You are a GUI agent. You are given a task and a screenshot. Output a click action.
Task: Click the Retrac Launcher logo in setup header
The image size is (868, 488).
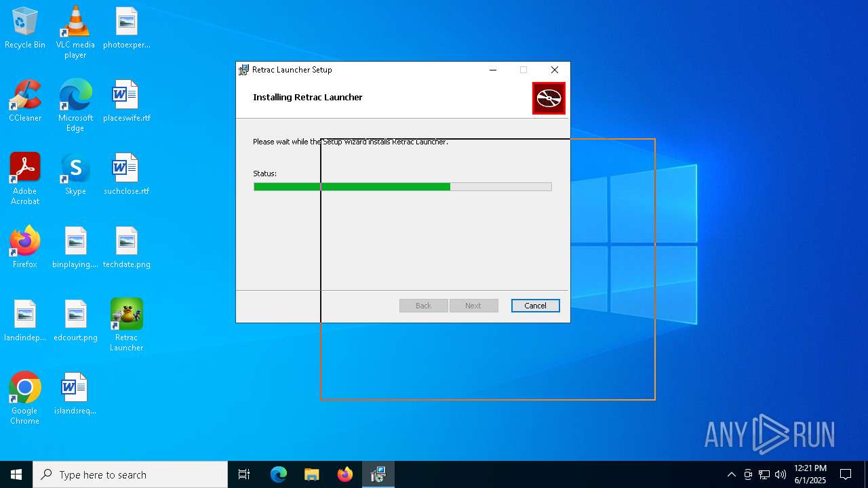pos(549,98)
